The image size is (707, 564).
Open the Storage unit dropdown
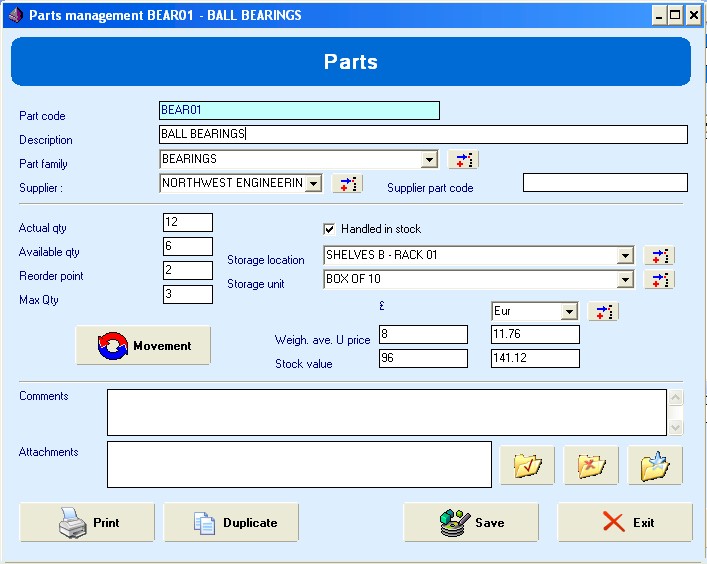point(625,280)
